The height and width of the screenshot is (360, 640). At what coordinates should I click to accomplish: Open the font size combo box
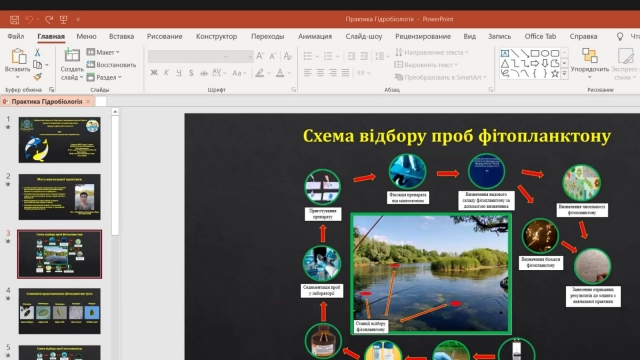pos(241,56)
